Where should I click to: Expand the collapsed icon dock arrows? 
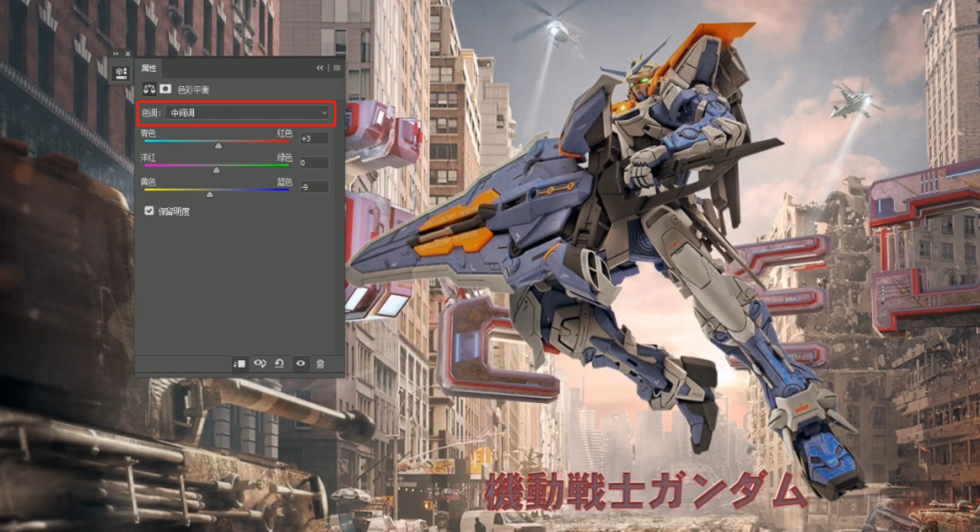pyautogui.click(x=115, y=54)
